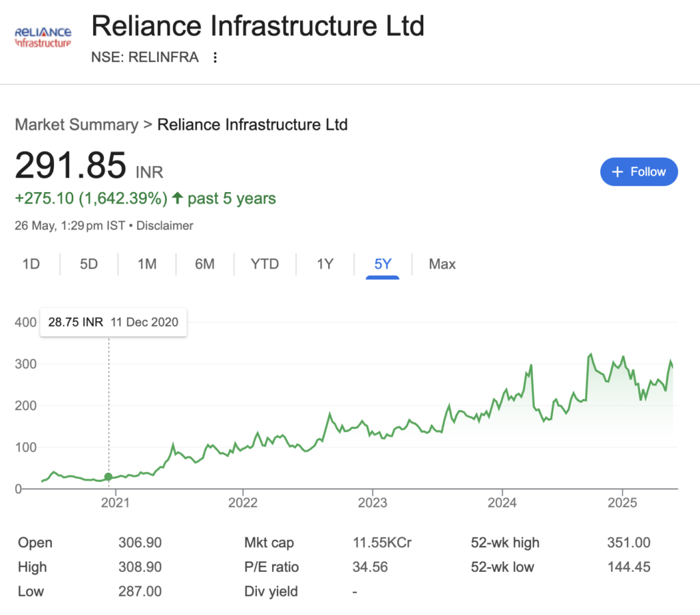Open the Disclaimer link
Image resolution: width=700 pixels, height=615 pixels.
coord(165,225)
